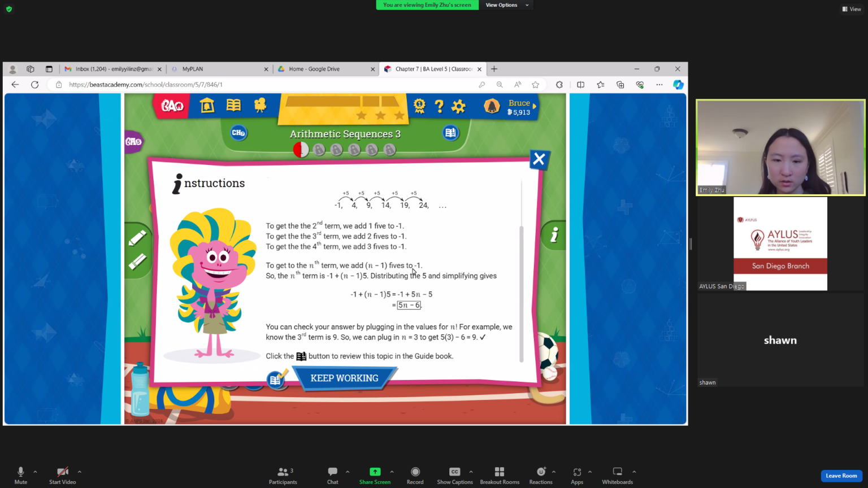Expand audio options arrow beside Mute
The image size is (868, 488).
click(x=35, y=472)
